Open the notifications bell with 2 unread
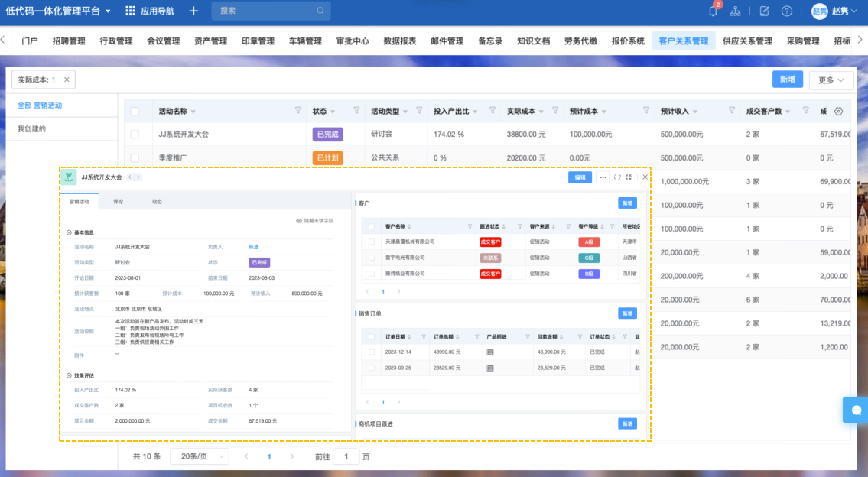 coord(713,11)
